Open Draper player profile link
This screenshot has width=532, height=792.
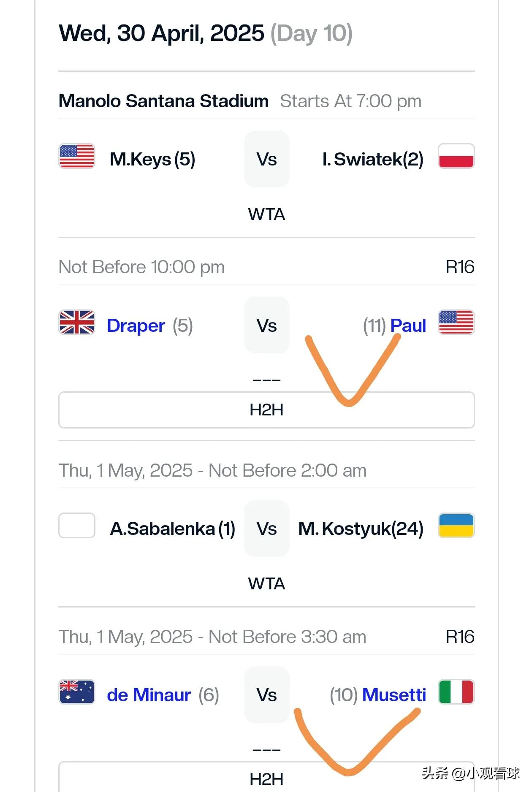tap(136, 325)
